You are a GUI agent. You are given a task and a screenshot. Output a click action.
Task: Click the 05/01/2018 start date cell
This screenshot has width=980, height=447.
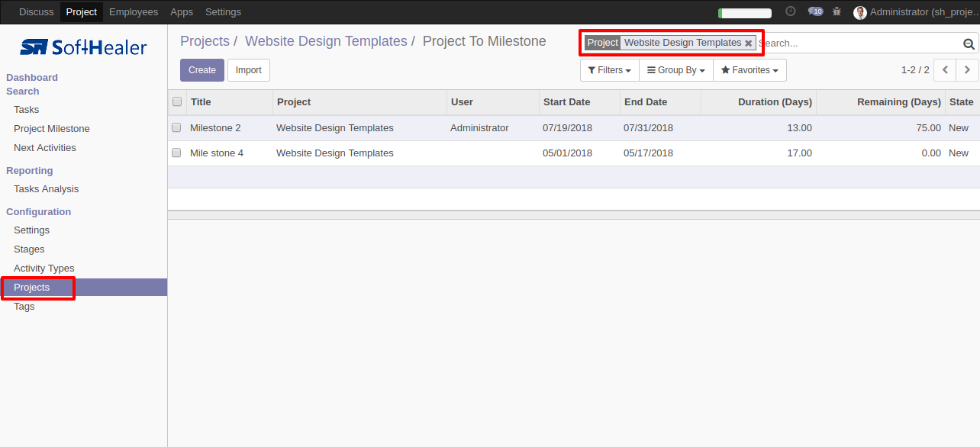567,153
